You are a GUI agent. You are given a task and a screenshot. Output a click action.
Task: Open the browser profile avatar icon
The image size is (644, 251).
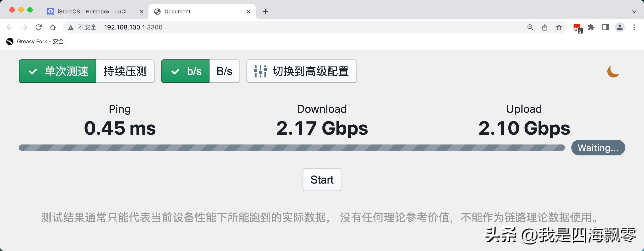[x=620, y=27]
